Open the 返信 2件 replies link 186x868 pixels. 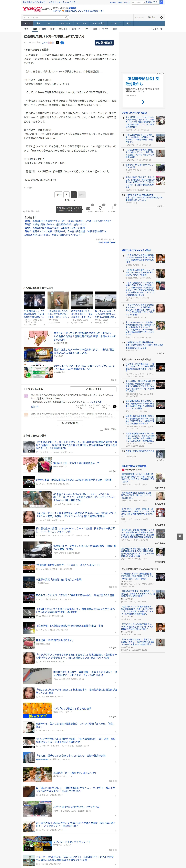click(x=35, y=406)
